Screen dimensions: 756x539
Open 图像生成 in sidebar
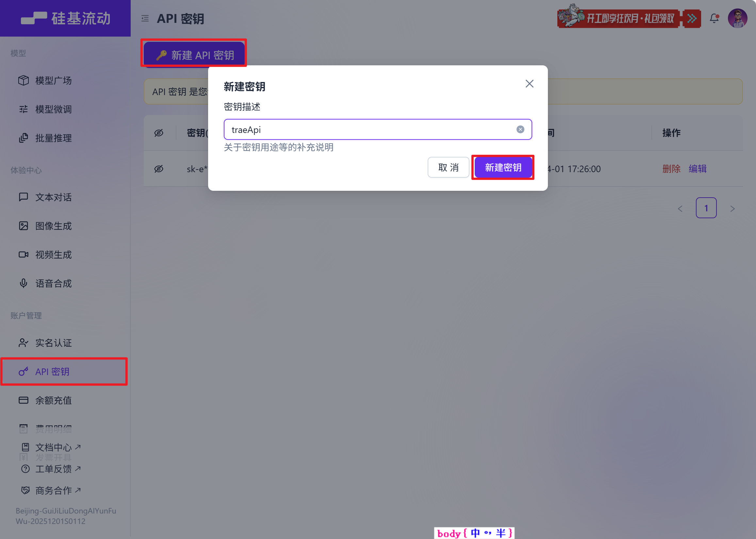click(65, 226)
